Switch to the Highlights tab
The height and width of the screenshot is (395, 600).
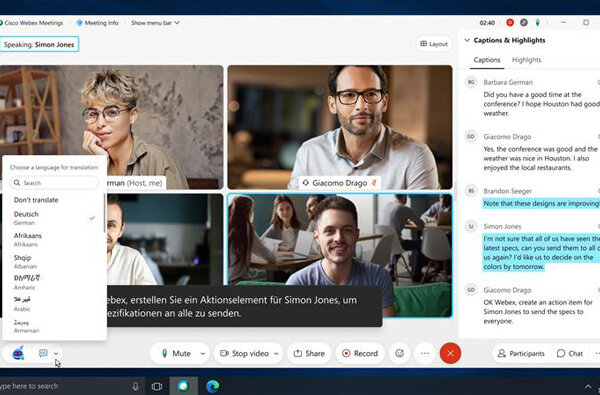[x=527, y=60]
